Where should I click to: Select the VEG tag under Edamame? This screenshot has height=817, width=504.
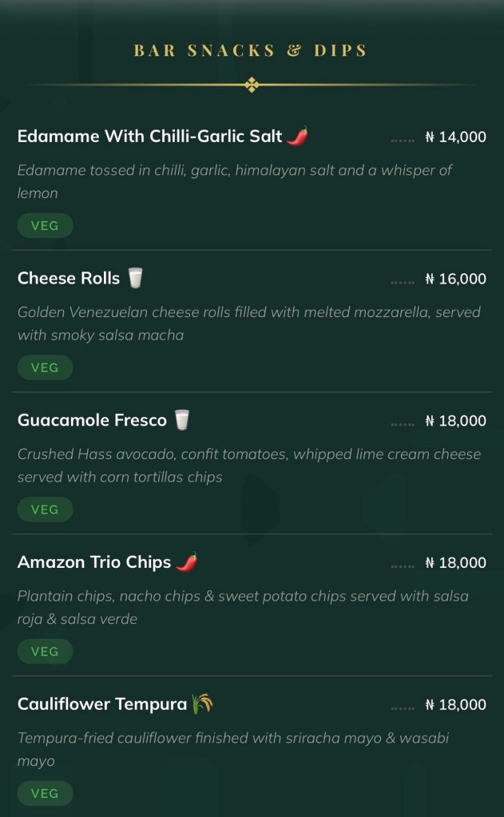(x=45, y=226)
